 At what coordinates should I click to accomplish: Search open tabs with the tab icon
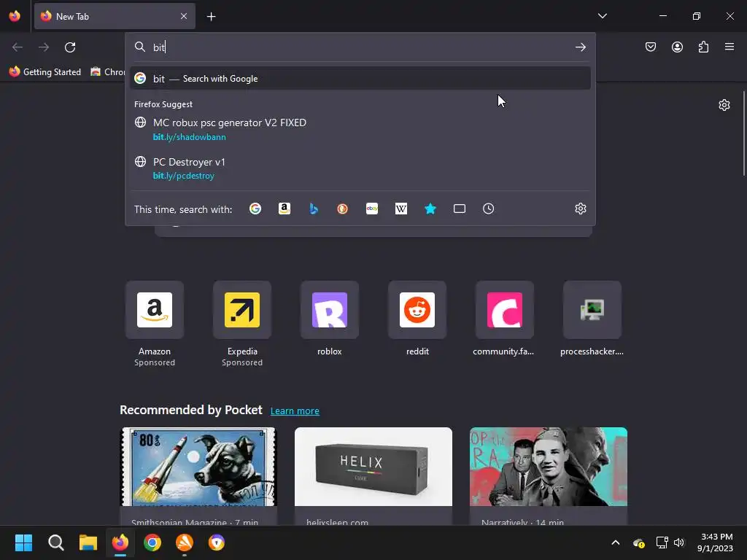click(x=460, y=209)
